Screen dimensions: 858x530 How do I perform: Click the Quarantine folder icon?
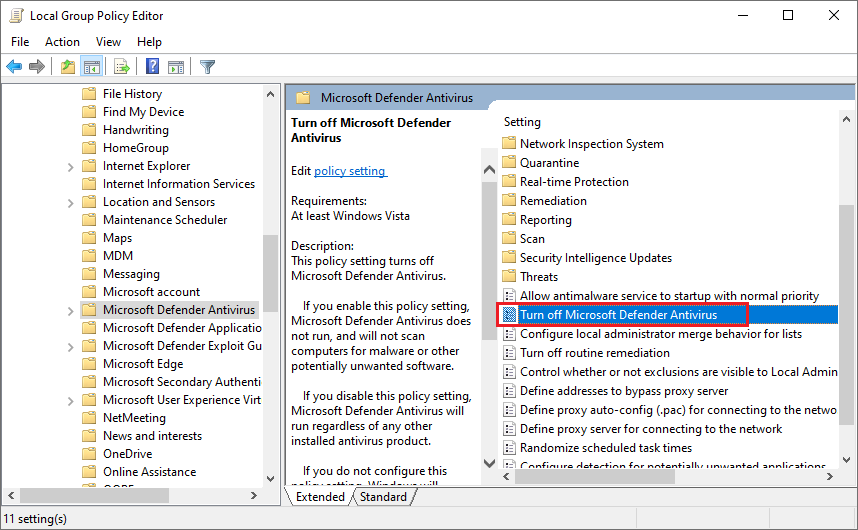[509, 162]
